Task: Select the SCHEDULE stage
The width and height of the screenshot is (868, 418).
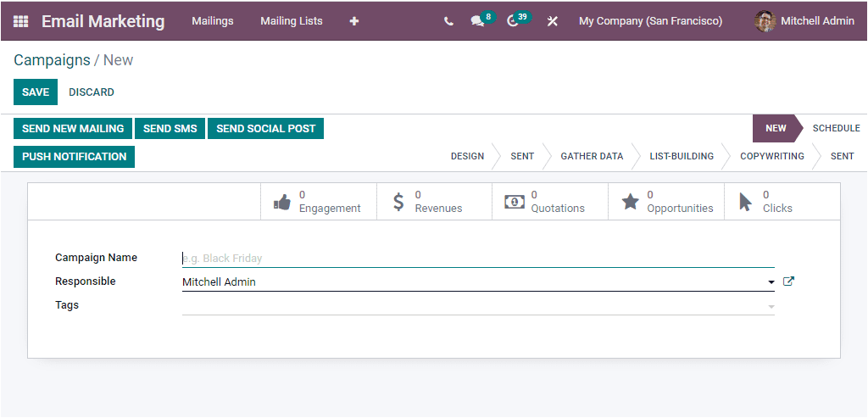Action: pyautogui.click(x=836, y=128)
